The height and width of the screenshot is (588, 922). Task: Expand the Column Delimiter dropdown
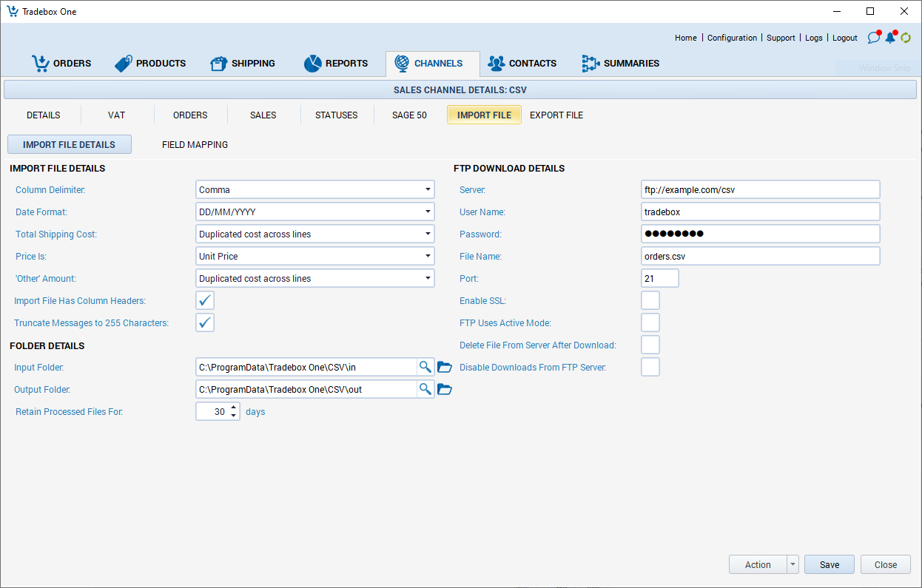click(x=428, y=190)
